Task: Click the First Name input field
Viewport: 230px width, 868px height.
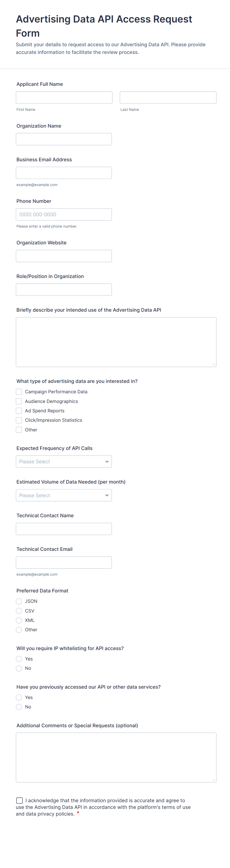Action: 64,98
